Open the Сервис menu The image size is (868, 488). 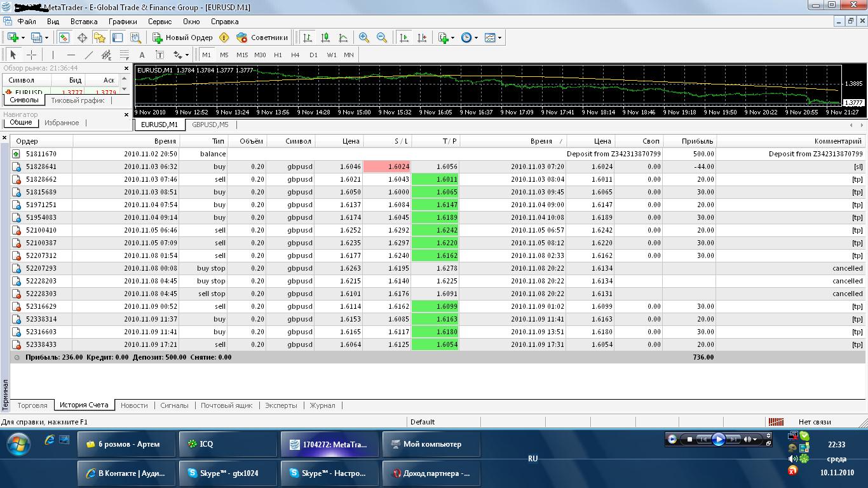159,22
